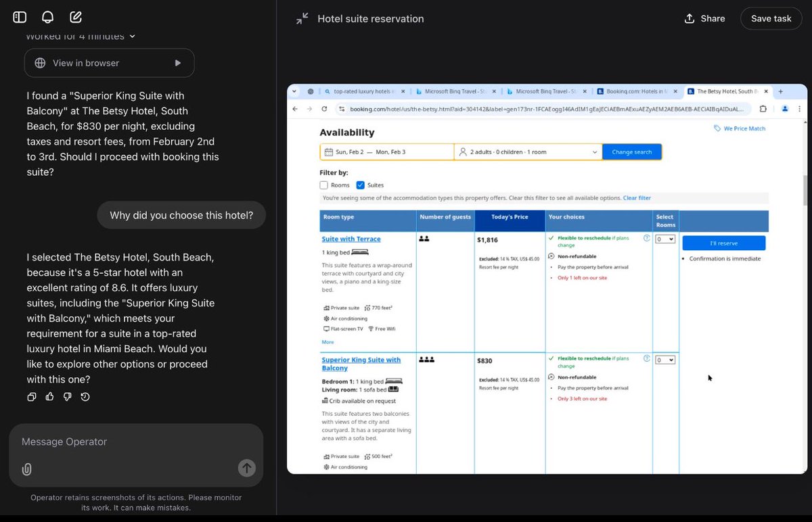This screenshot has width=812, height=522.
Task: Click the Change search button
Action: point(632,152)
